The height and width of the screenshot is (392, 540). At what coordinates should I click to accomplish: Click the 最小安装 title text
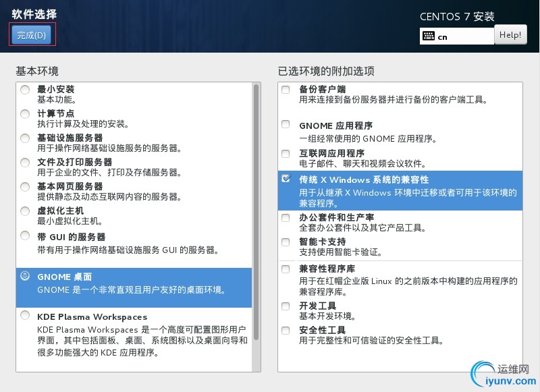pos(56,89)
